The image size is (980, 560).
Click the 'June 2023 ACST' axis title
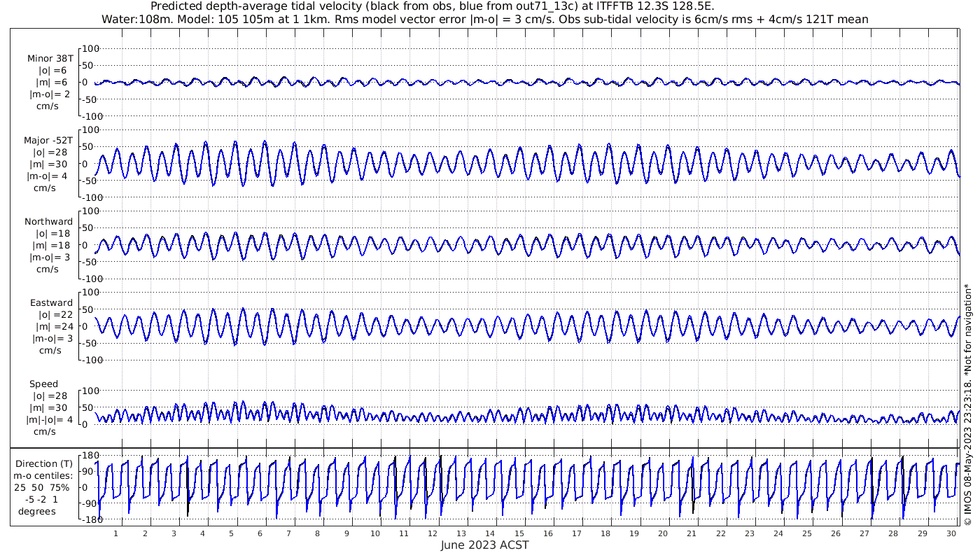[x=485, y=545]
